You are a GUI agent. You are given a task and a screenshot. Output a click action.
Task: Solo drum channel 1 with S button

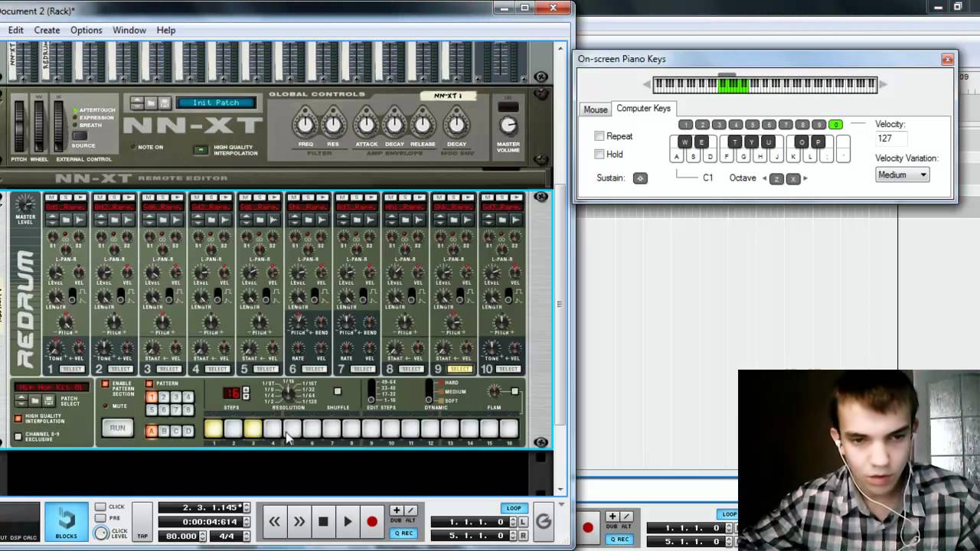point(65,197)
